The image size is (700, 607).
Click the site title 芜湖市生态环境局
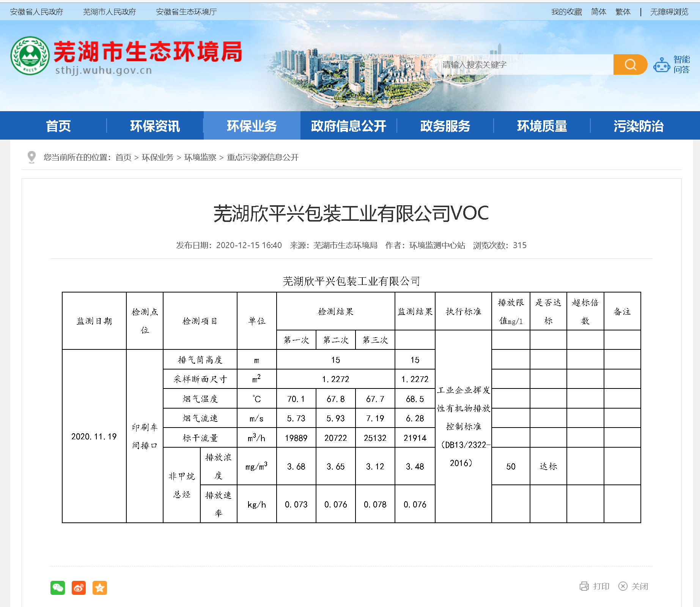(x=148, y=52)
